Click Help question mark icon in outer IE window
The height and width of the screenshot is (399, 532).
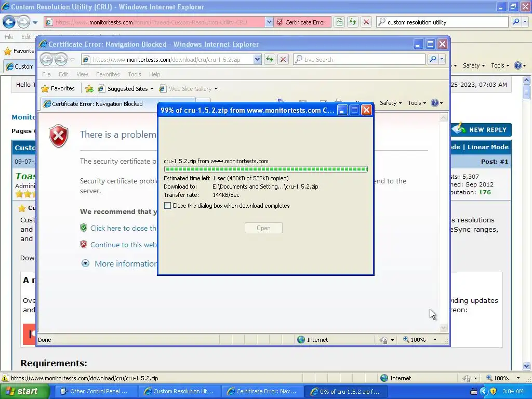[x=517, y=65]
